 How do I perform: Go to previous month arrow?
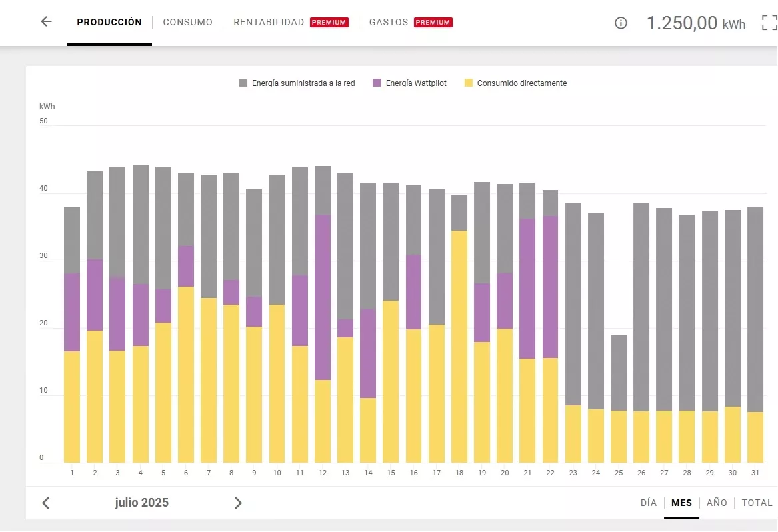(46, 503)
